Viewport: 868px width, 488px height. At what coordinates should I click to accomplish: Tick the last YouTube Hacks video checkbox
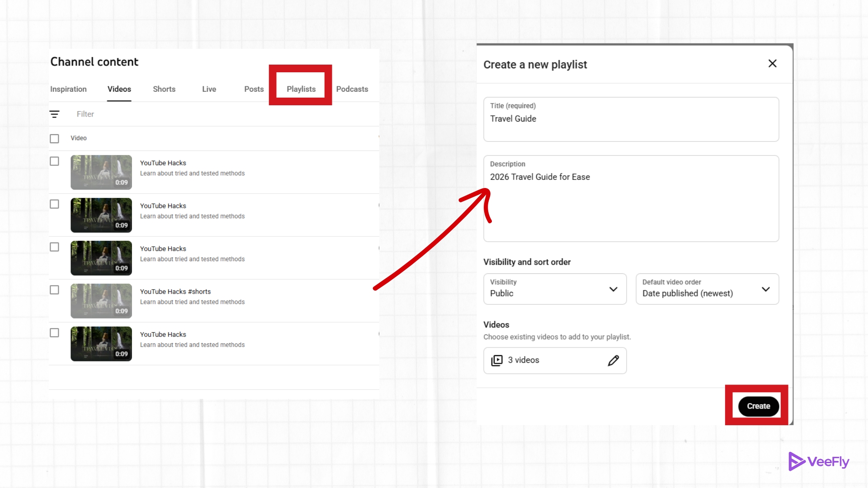[54, 333]
